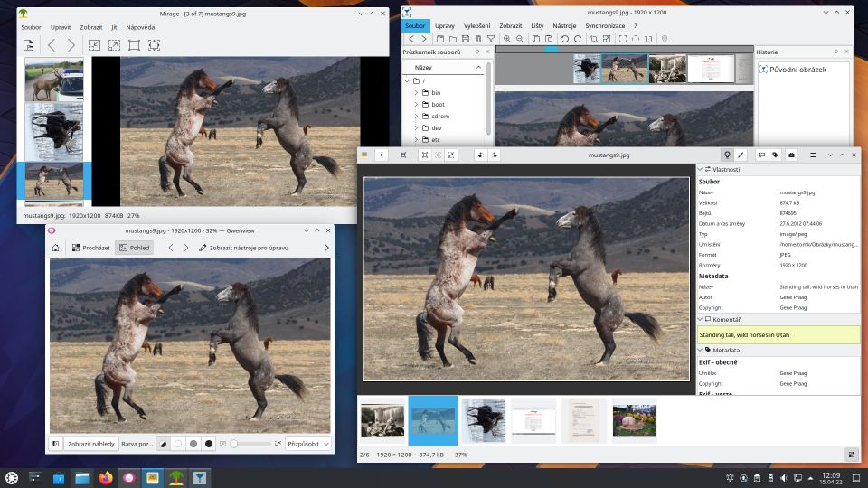Screen dimensions: 868x488
Task: Go to previous image in Mirage
Action: click(52, 45)
